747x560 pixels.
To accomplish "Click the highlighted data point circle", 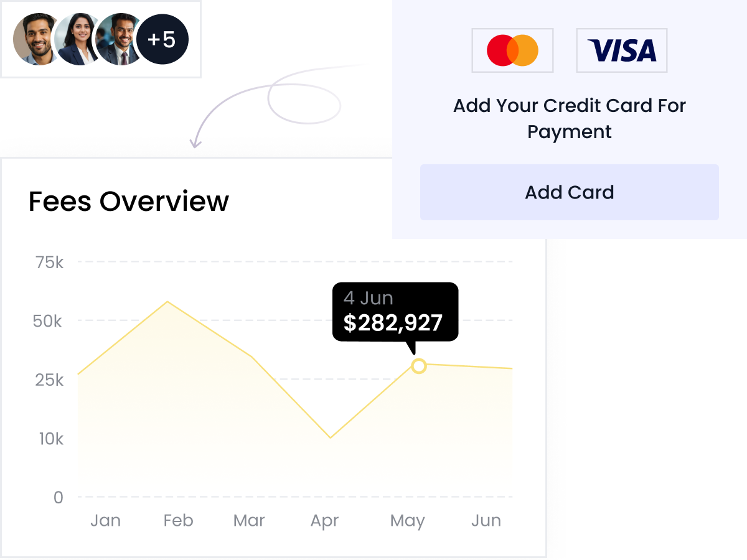I will coord(419,366).
